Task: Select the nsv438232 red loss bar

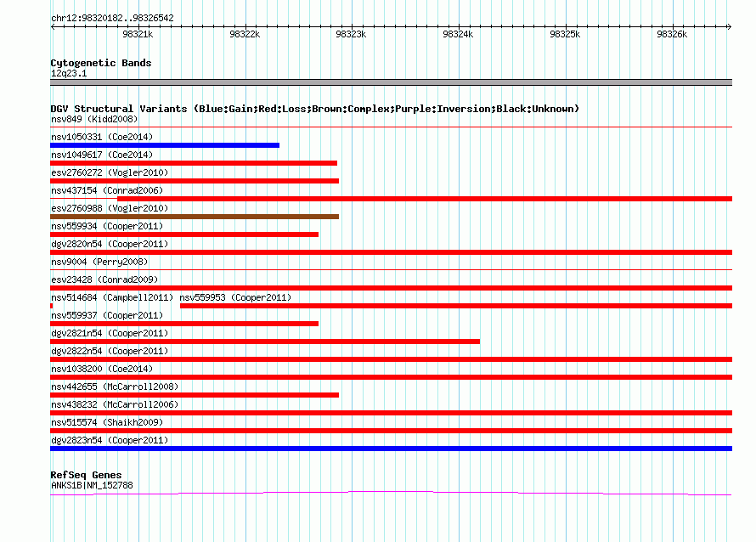Action: [x=391, y=413]
